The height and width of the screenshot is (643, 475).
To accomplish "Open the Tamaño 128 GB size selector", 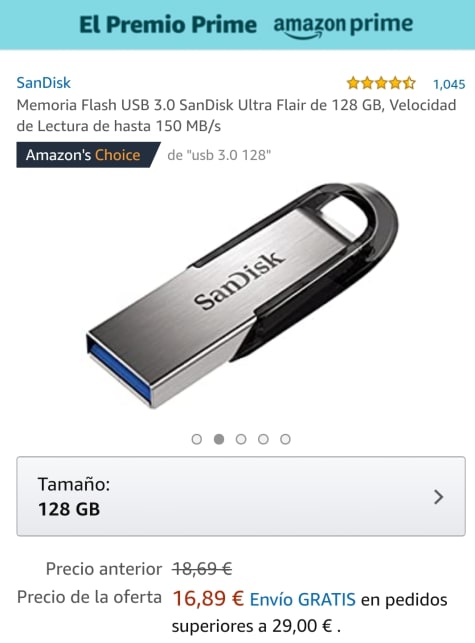I will [x=241, y=496].
